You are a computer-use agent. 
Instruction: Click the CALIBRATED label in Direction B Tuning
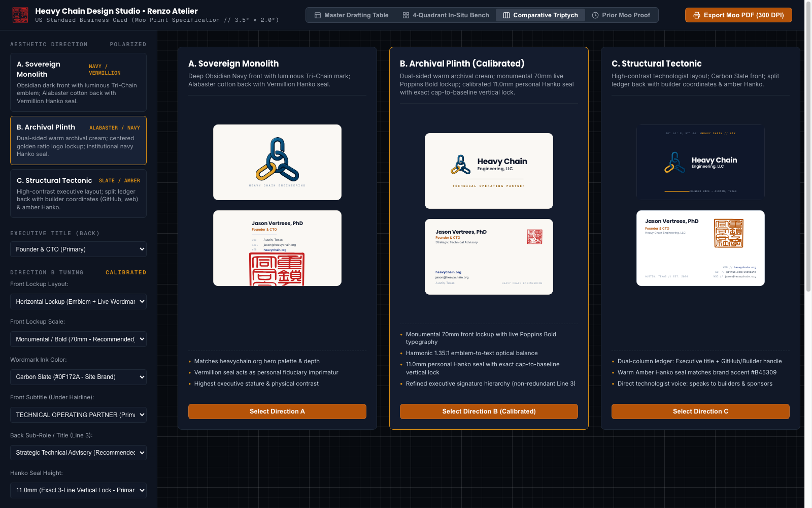126,273
